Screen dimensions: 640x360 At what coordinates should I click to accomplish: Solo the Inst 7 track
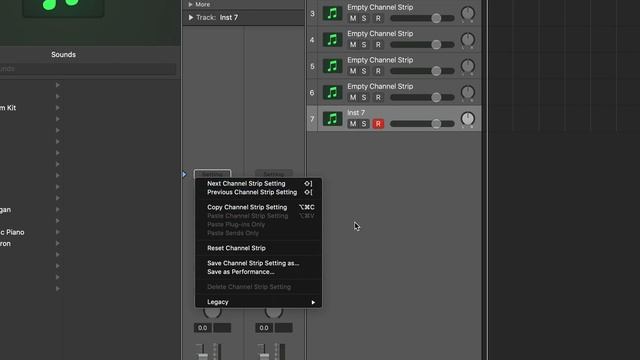[x=364, y=124]
